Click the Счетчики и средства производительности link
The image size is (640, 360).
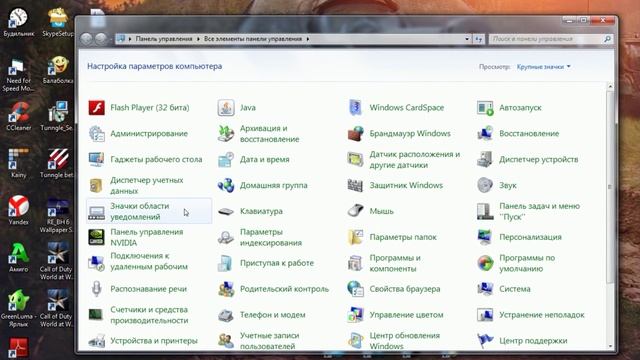149,315
